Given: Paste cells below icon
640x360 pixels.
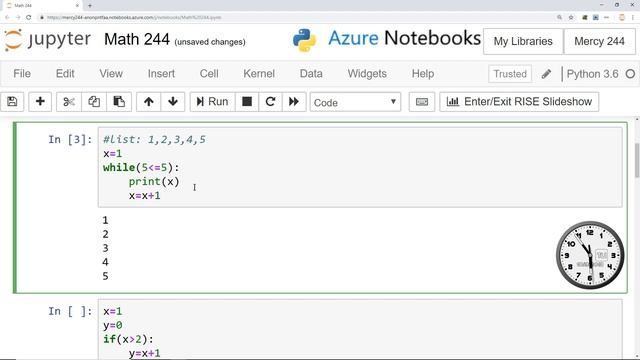Looking at the screenshot, I should click(x=119, y=102).
